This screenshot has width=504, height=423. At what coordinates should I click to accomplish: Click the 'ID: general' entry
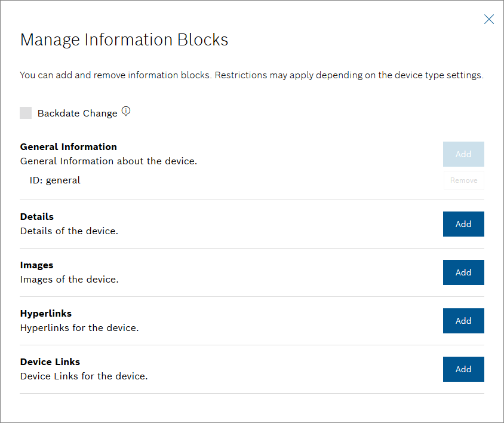tap(55, 180)
